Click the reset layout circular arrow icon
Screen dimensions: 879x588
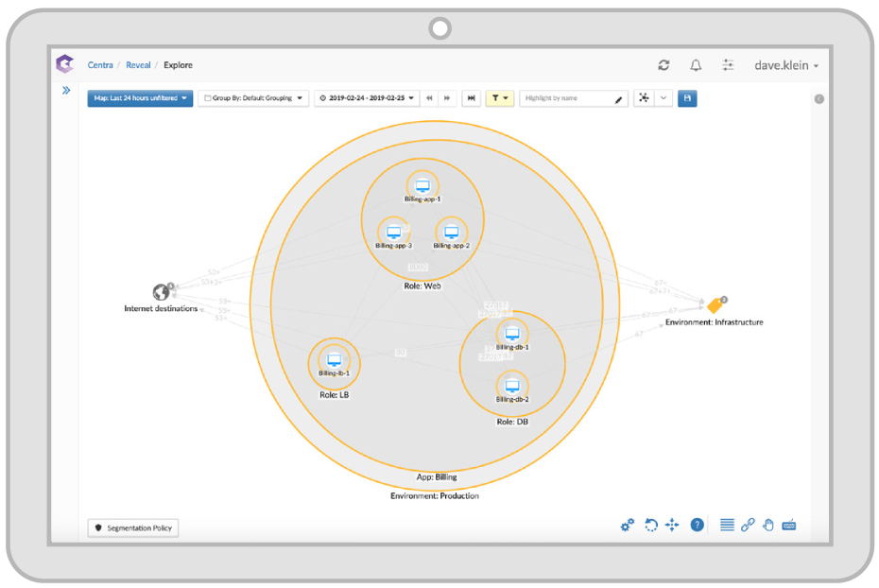point(650,525)
